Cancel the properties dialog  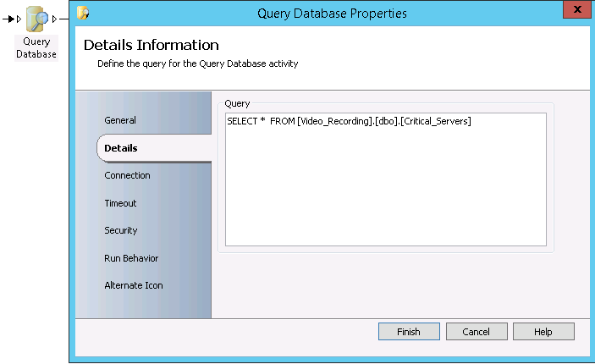click(477, 332)
